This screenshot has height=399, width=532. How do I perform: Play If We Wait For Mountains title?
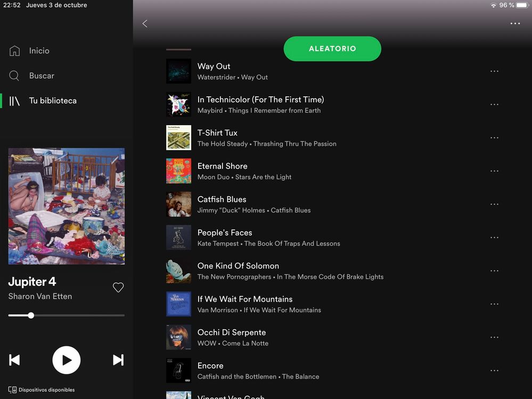(x=245, y=299)
